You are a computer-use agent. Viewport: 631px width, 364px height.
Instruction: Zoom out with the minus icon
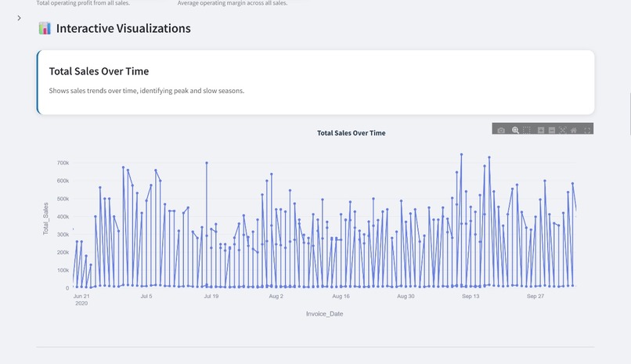(551, 130)
